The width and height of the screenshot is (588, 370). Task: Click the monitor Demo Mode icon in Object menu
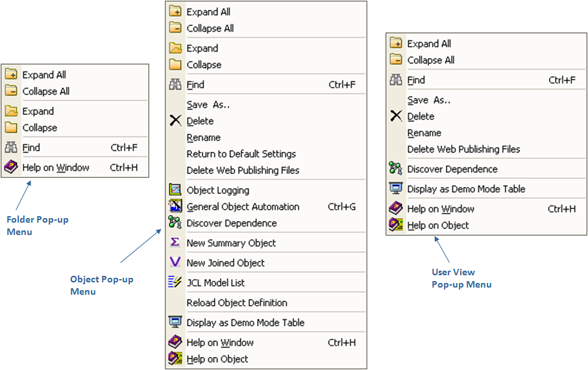(x=175, y=322)
